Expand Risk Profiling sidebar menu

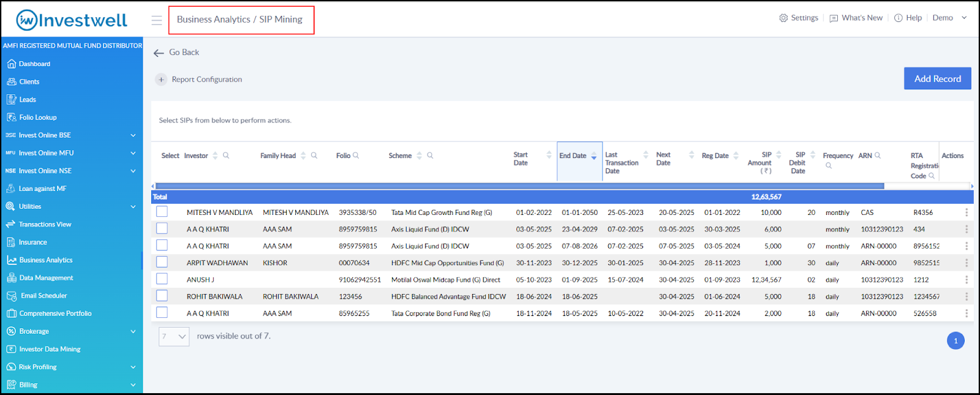133,367
